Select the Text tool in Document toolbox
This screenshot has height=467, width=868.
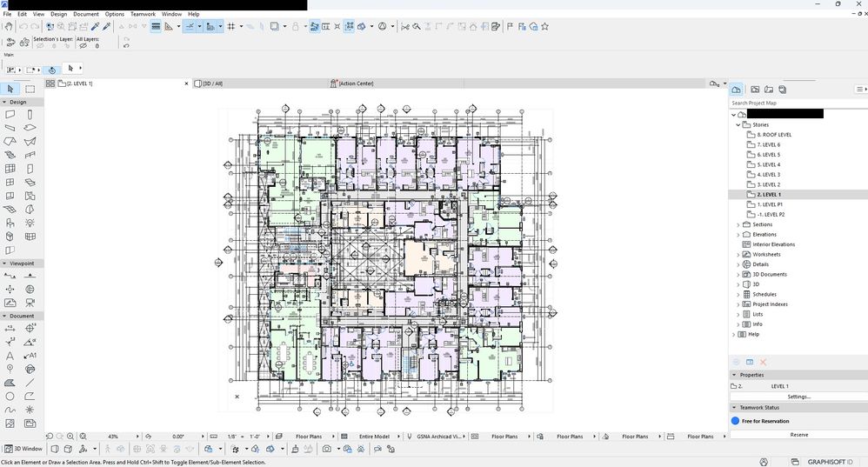click(10, 355)
